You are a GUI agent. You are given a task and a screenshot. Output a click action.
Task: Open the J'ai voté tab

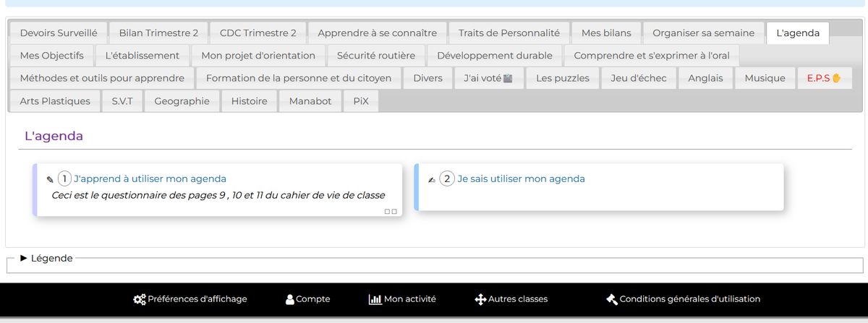[489, 78]
